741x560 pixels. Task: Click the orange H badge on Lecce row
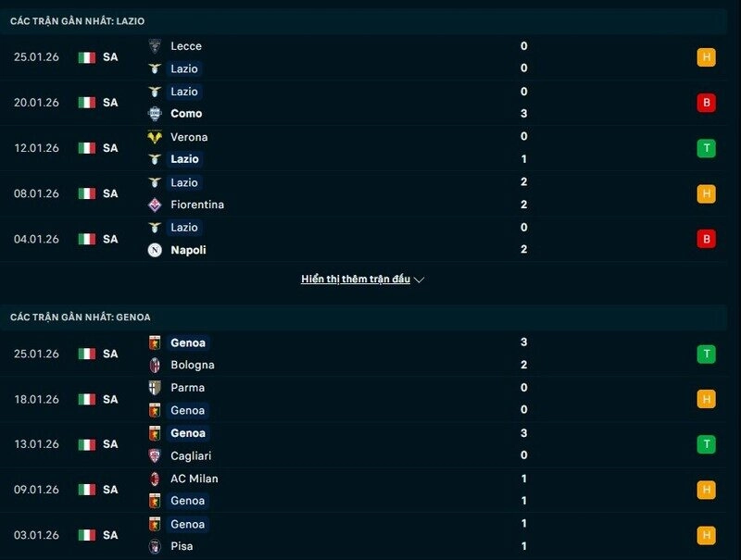[x=705, y=56]
